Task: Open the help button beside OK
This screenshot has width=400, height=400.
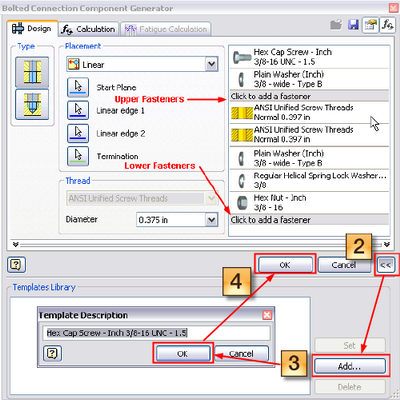Action: (x=16, y=265)
